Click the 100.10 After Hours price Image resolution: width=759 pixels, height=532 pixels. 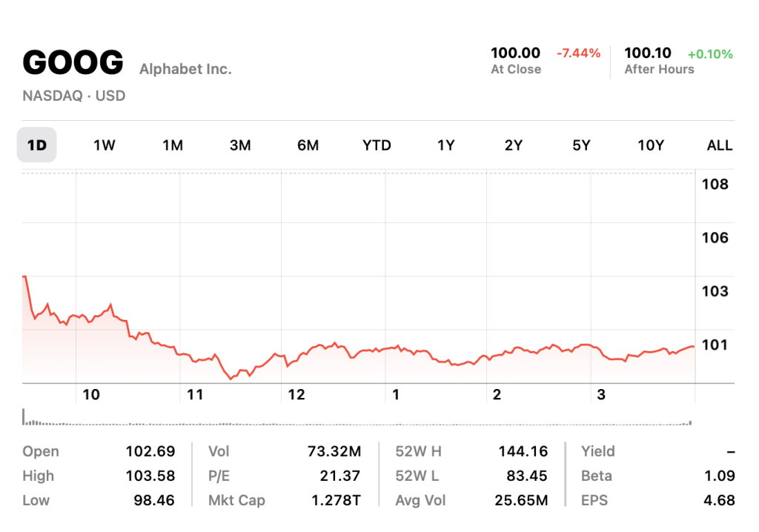click(x=648, y=53)
